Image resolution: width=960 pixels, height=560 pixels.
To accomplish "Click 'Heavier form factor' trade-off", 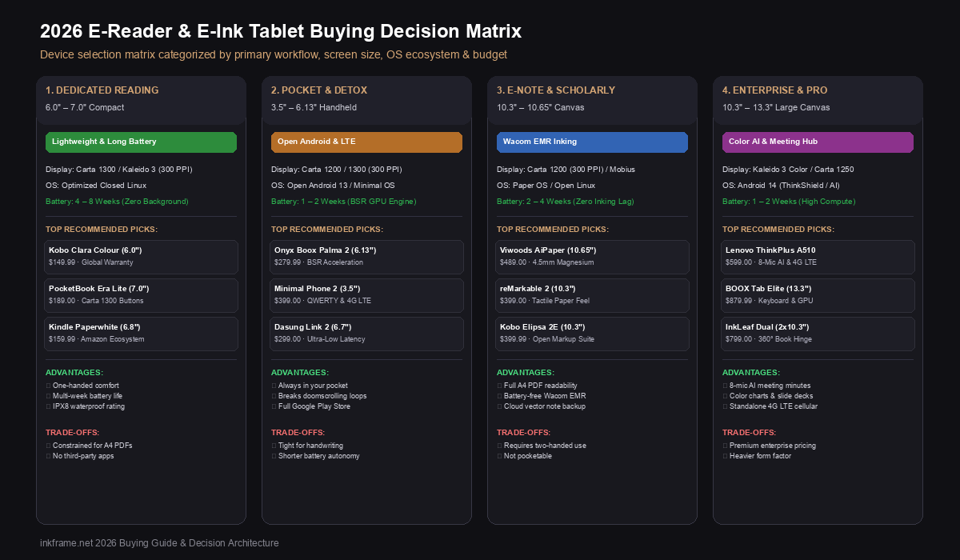I will coord(762,456).
